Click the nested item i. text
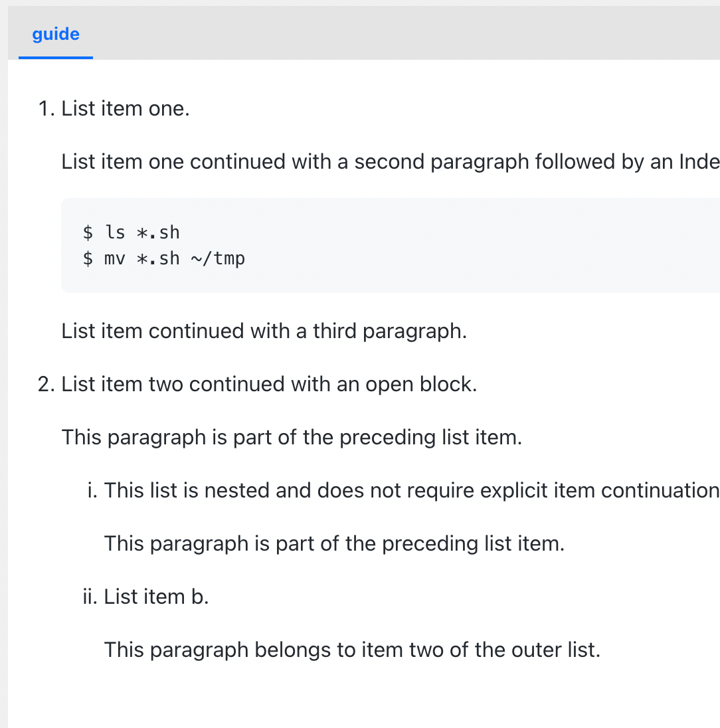 tap(412, 490)
